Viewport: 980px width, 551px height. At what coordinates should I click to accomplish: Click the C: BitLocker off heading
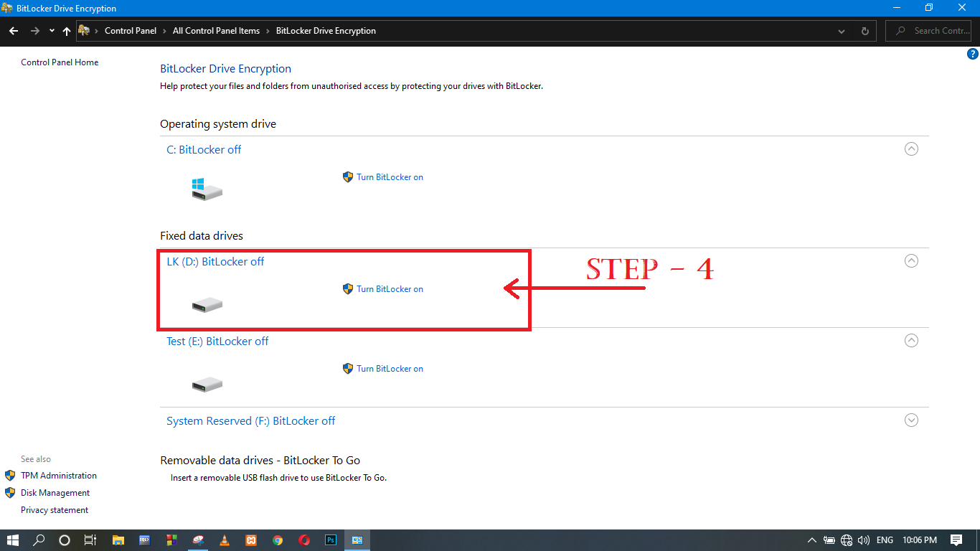coord(204,149)
